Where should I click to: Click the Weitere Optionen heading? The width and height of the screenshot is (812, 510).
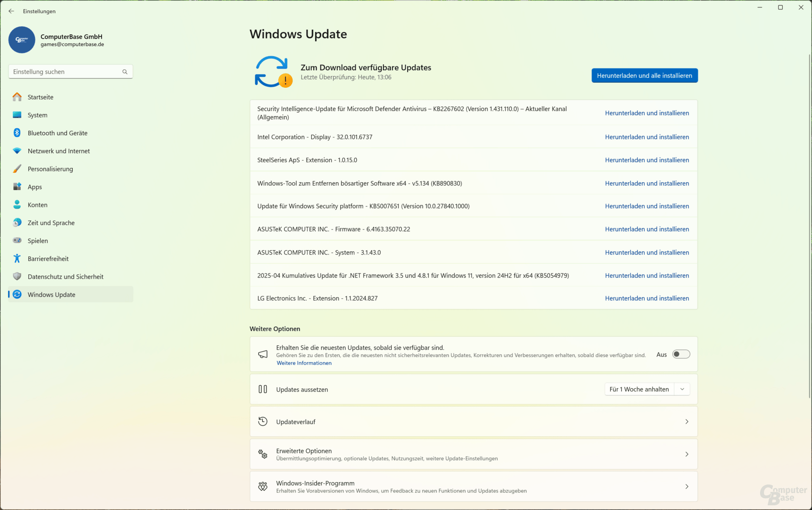click(x=275, y=329)
